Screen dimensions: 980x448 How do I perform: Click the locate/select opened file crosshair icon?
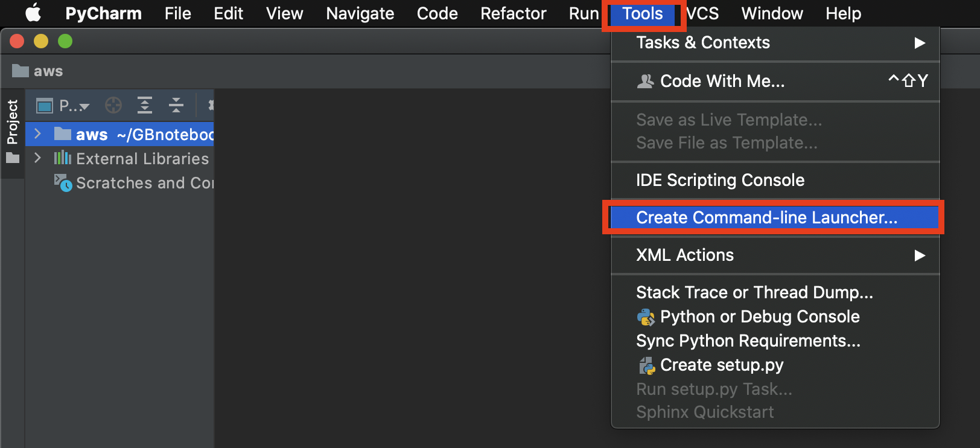[113, 106]
